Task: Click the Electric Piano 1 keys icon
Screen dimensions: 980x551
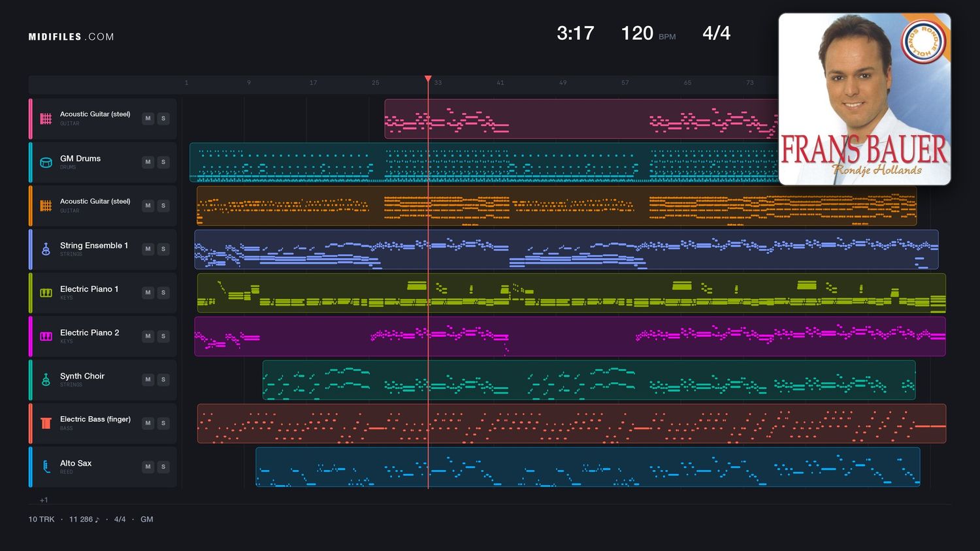Action: (46, 293)
